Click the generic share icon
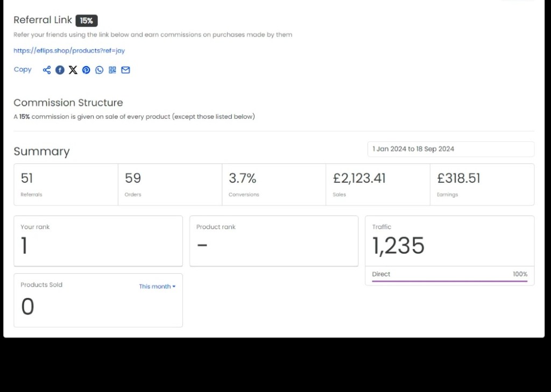Viewport: 551px width, 392px height. [x=47, y=70]
